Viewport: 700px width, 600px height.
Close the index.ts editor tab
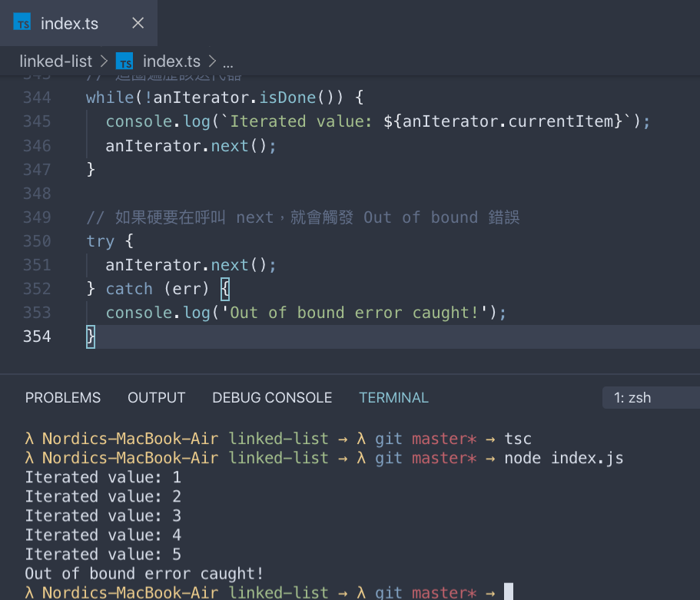click(x=138, y=23)
